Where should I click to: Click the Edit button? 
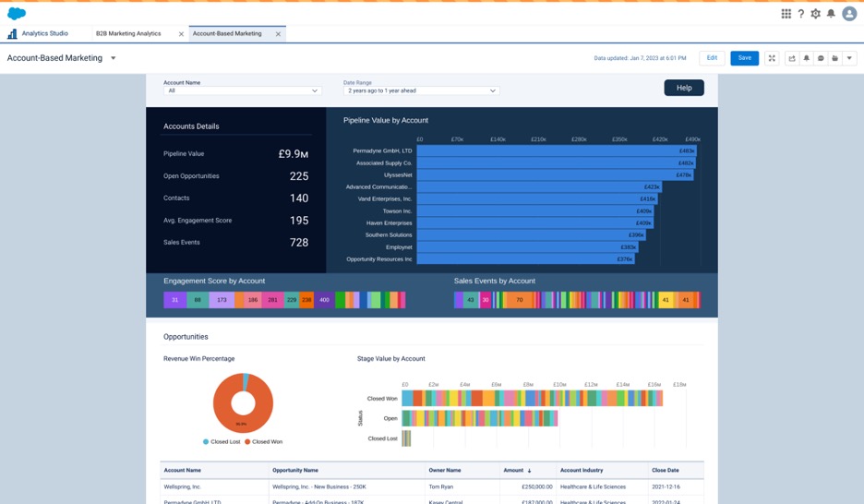[x=712, y=58]
